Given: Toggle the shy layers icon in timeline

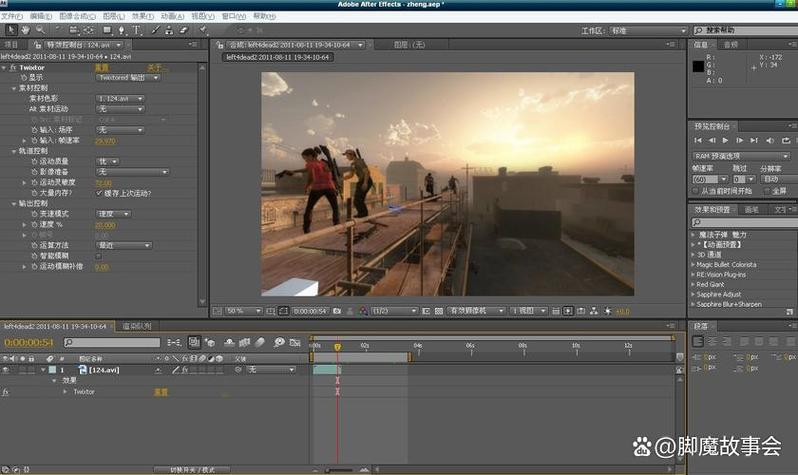Looking at the screenshot, I should coord(230,343).
